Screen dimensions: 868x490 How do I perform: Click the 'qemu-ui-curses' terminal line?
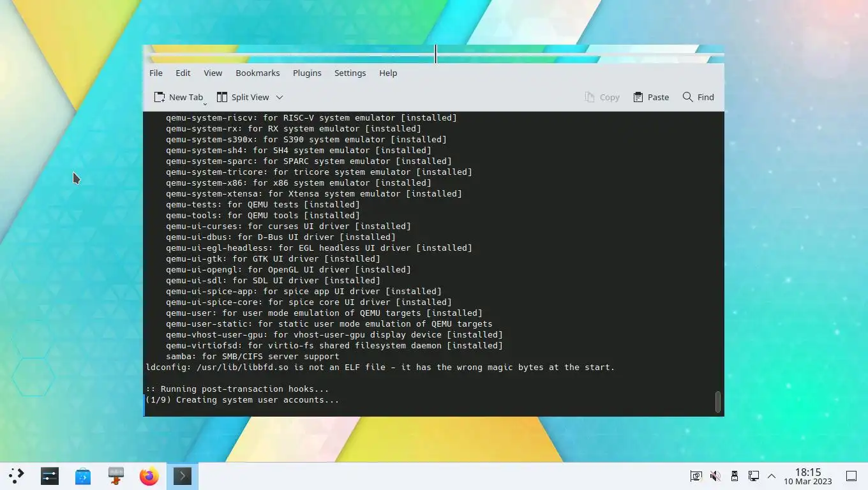[288, 226]
